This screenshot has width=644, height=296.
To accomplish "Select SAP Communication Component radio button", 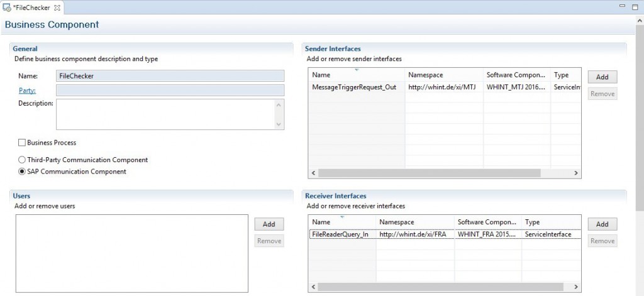I will click(22, 172).
